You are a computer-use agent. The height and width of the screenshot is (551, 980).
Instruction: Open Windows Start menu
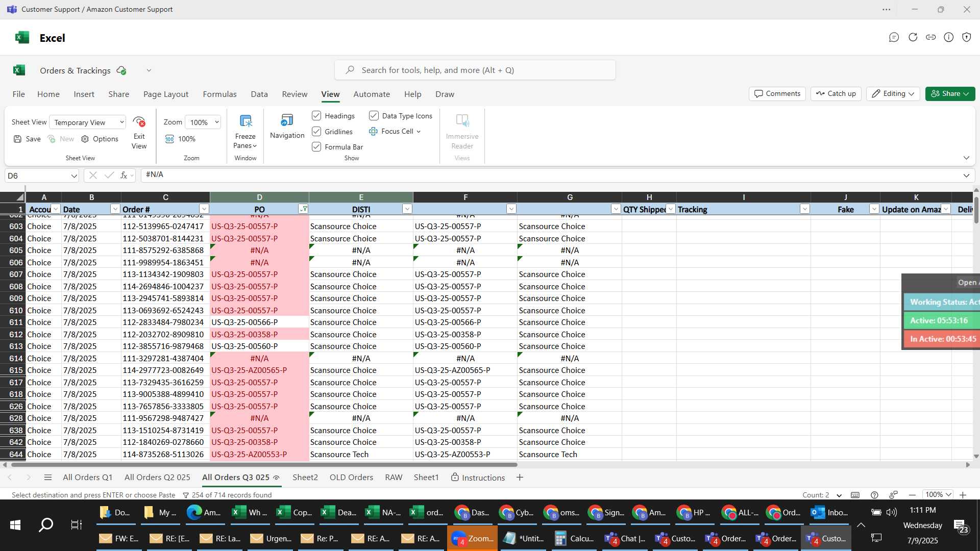click(x=15, y=525)
